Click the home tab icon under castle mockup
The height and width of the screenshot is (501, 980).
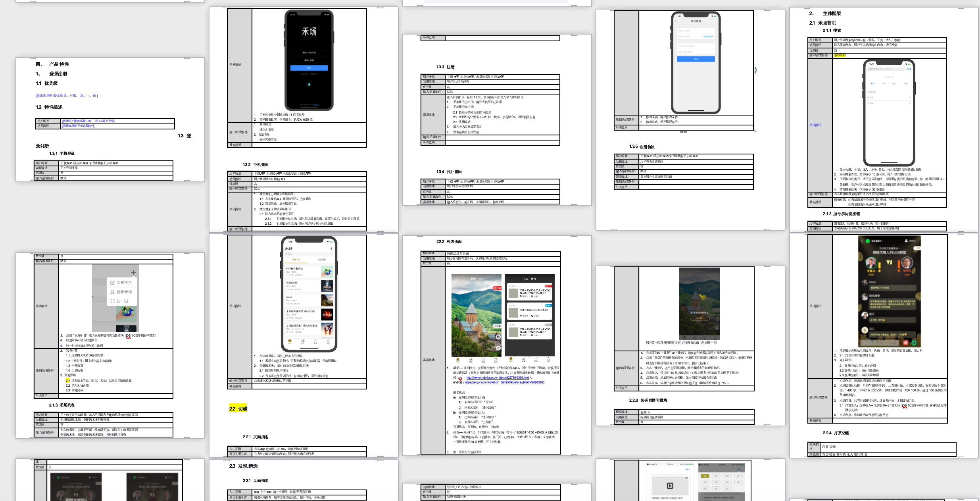tap(457, 359)
